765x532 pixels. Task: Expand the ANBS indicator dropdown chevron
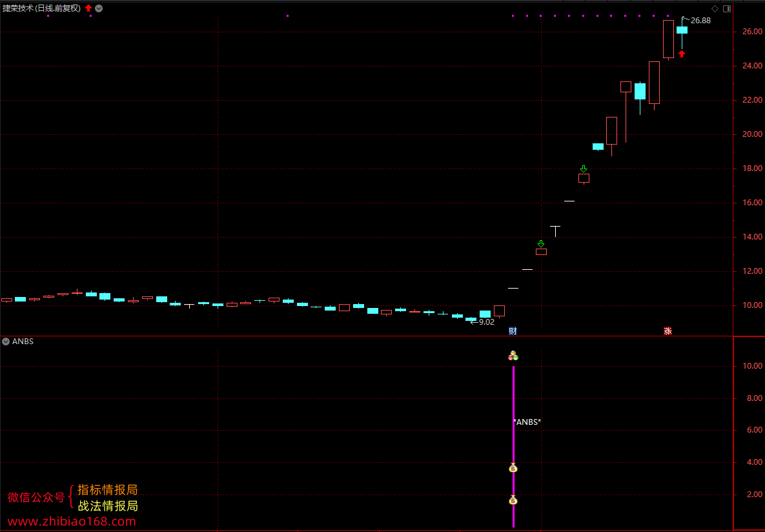coord(6,342)
